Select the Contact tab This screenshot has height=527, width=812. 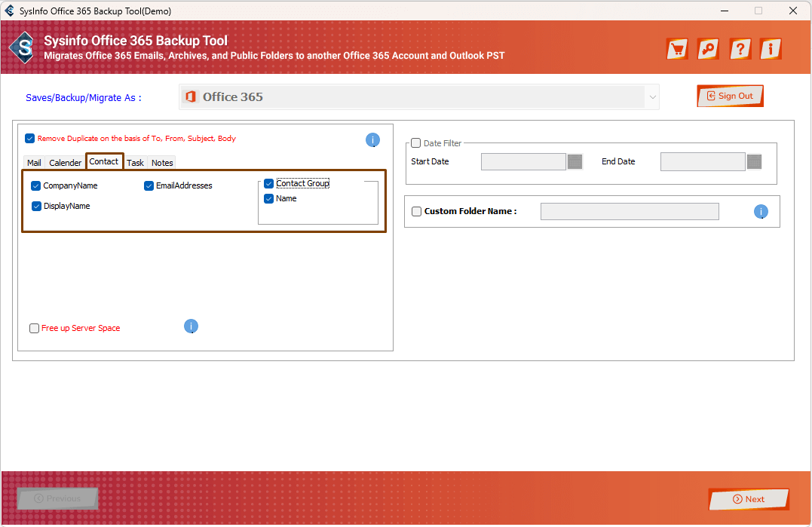[104, 161]
